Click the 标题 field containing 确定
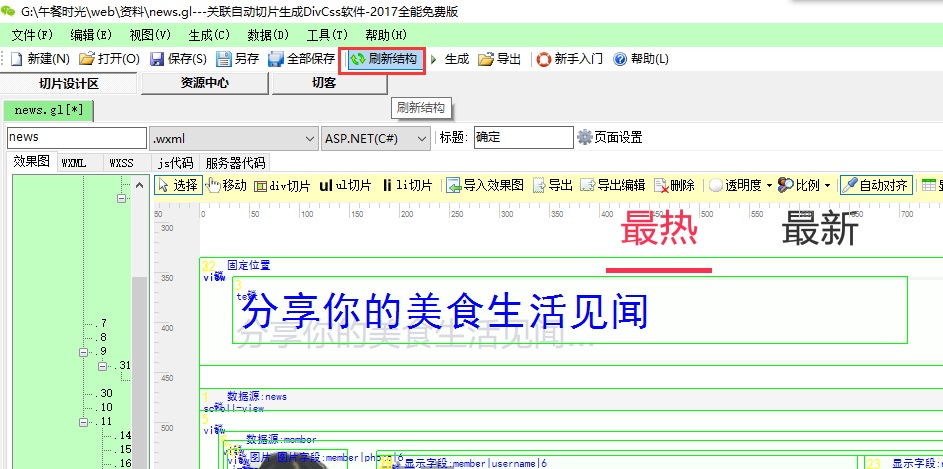 523,137
